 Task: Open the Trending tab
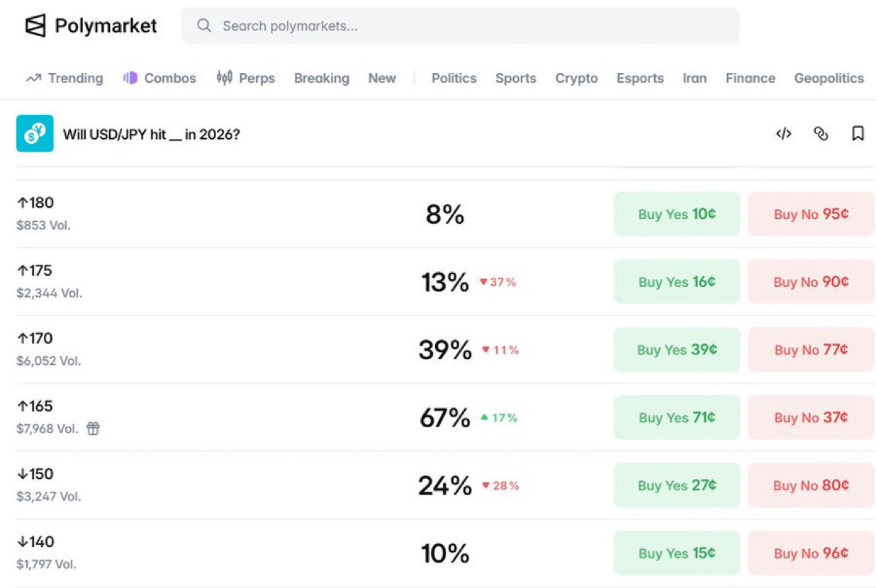pyautogui.click(x=64, y=79)
